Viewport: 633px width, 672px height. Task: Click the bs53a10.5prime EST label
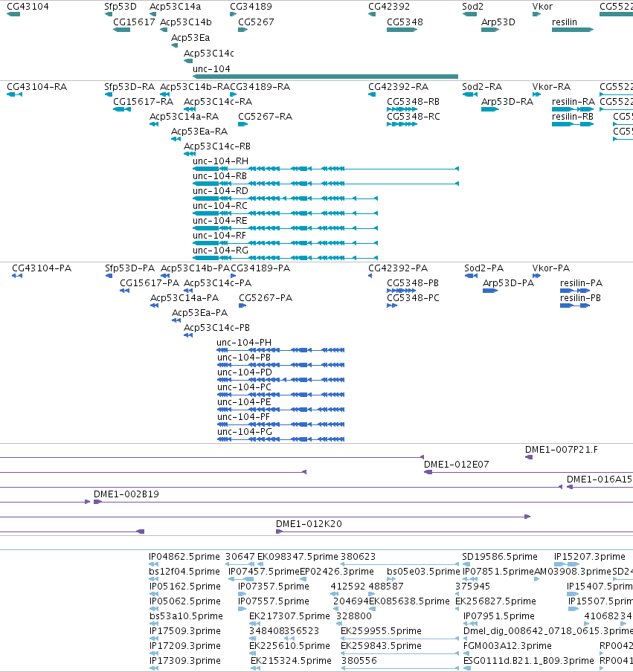[x=186, y=616]
